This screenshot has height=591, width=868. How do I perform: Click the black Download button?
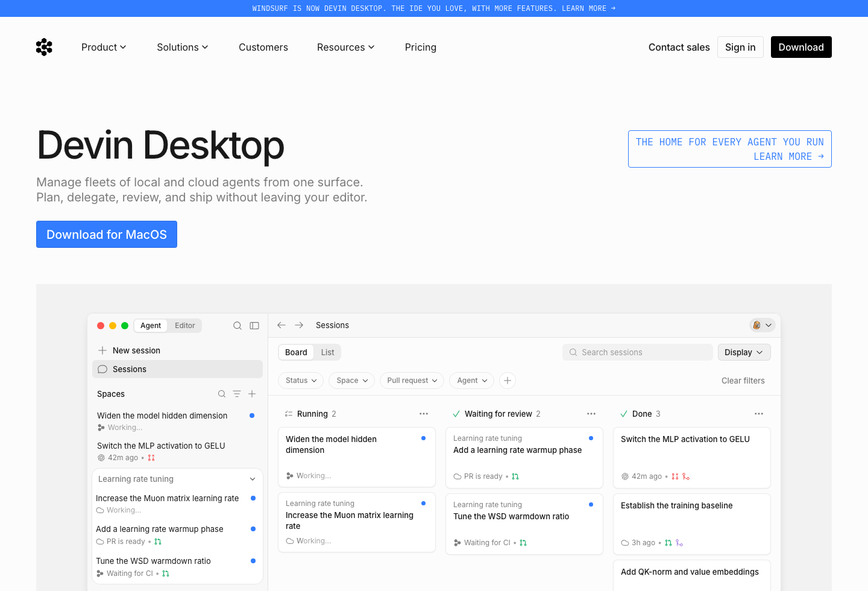(801, 47)
